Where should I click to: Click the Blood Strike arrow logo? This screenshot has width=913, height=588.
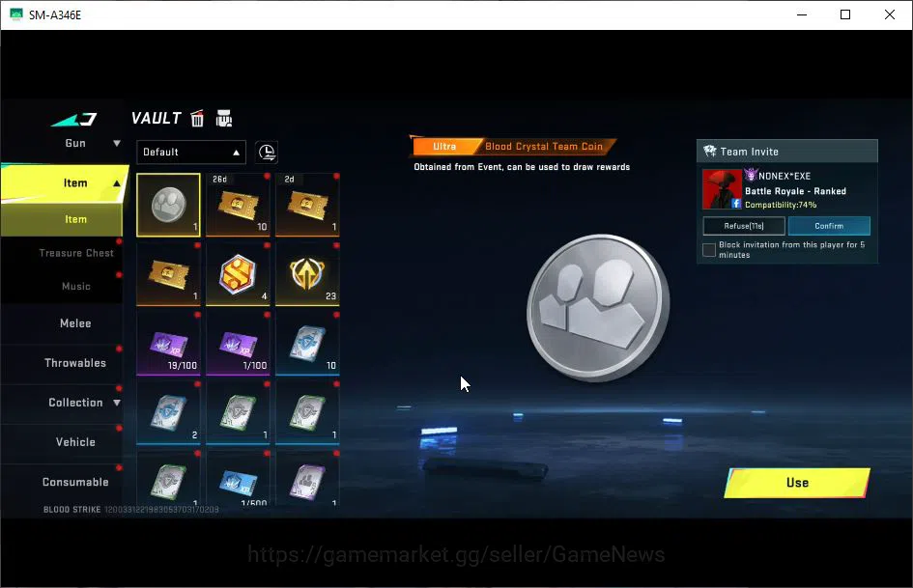(x=74, y=120)
